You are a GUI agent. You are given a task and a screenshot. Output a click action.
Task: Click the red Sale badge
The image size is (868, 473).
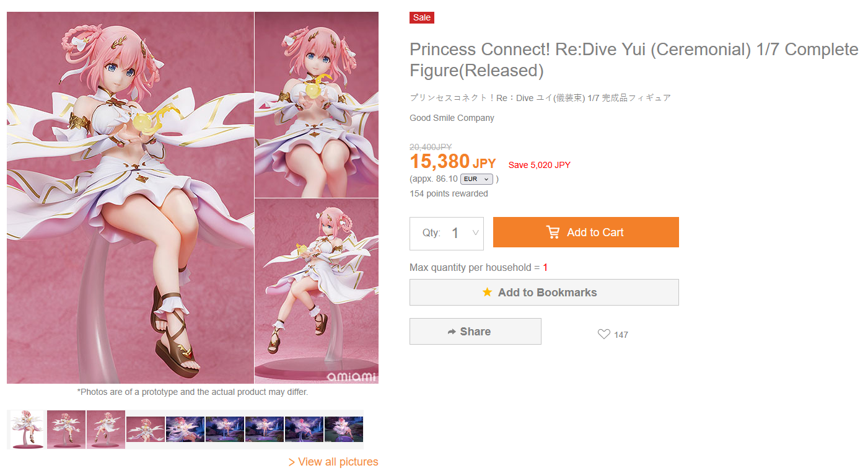click(x=422, y=17)
